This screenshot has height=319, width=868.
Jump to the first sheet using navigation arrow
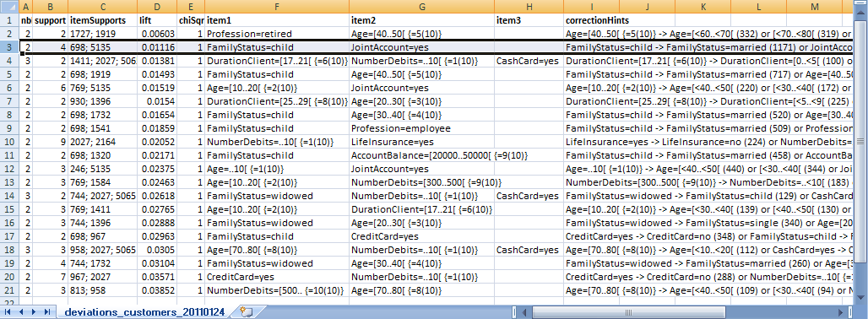point(8,312)
